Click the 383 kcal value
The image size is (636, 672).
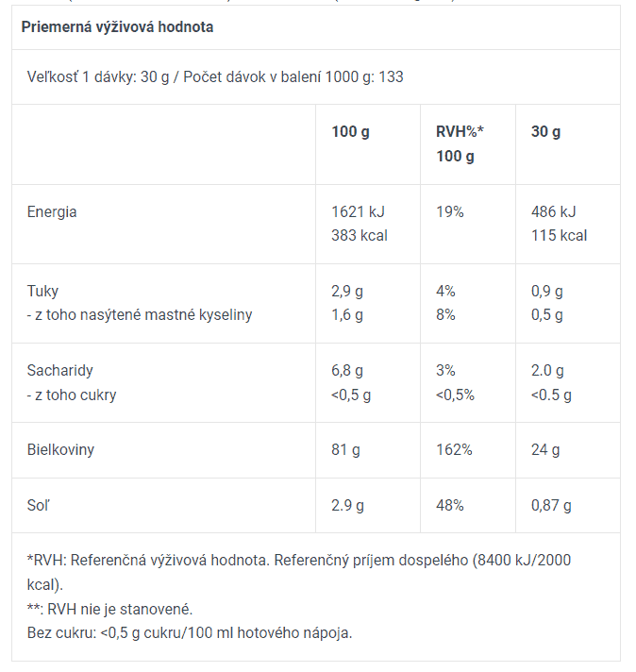360,235
